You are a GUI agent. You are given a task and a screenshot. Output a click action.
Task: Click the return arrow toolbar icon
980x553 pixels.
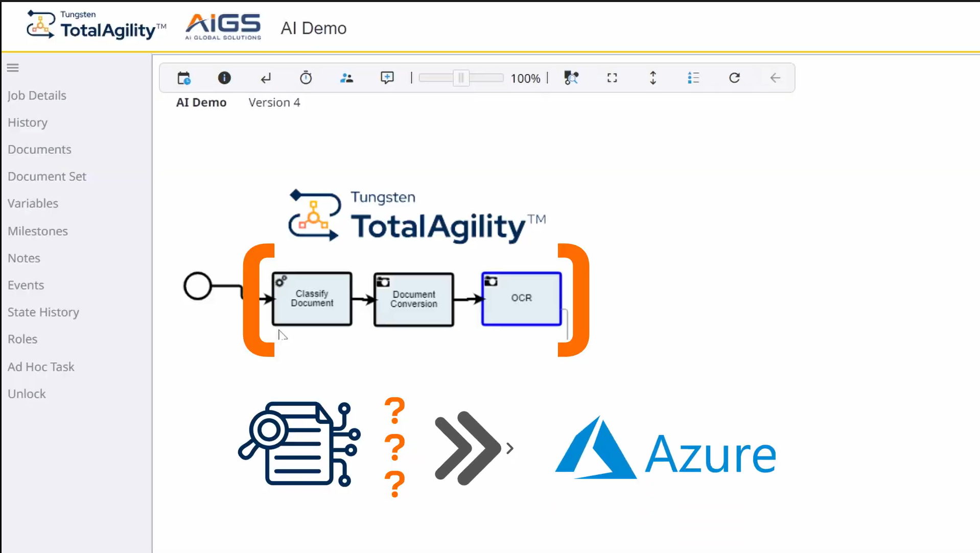click(x=265, y=78)
